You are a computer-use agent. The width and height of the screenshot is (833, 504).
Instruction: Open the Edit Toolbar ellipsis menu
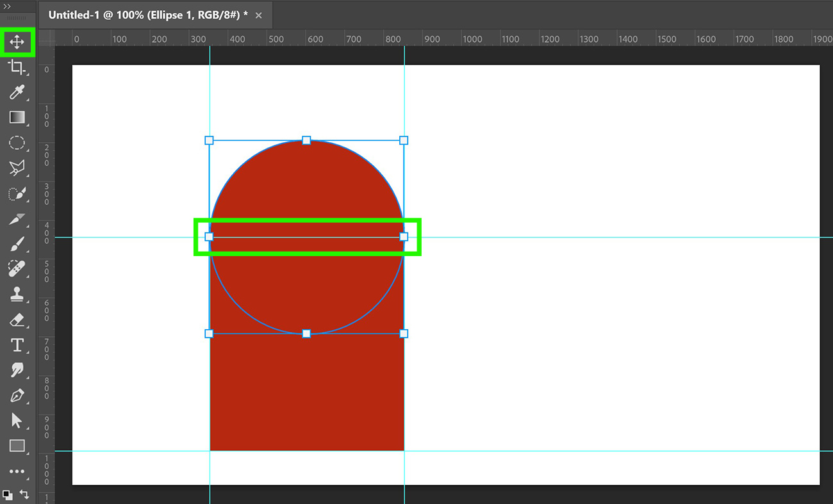(x=17, y=472)
